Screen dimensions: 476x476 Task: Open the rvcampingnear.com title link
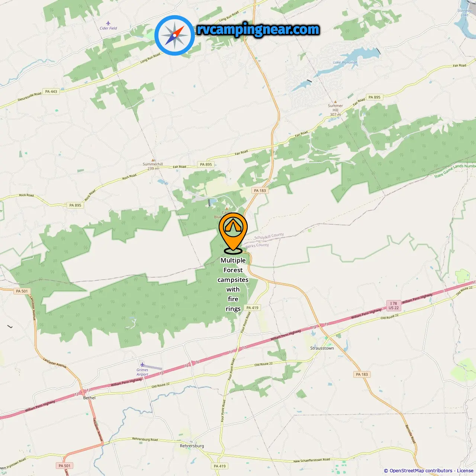click(258, 29)
